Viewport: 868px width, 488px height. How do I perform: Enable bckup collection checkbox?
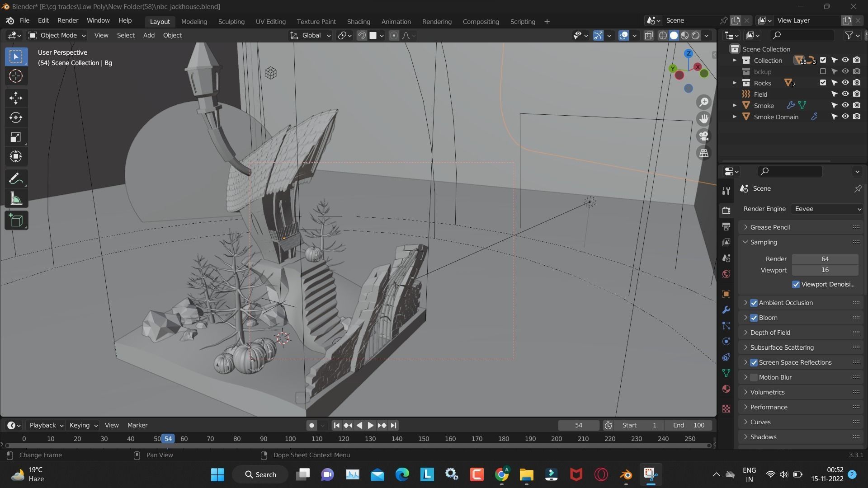pos(823,71)
